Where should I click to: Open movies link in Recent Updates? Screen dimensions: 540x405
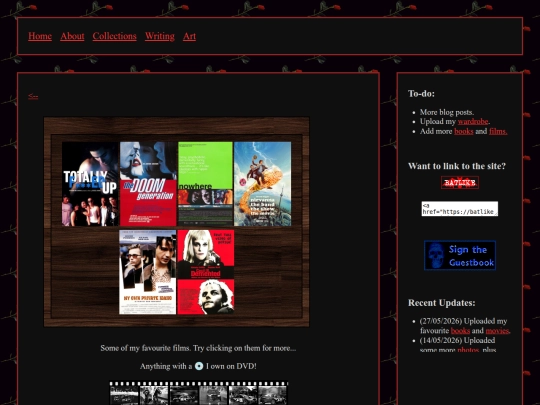coord(497,331)
